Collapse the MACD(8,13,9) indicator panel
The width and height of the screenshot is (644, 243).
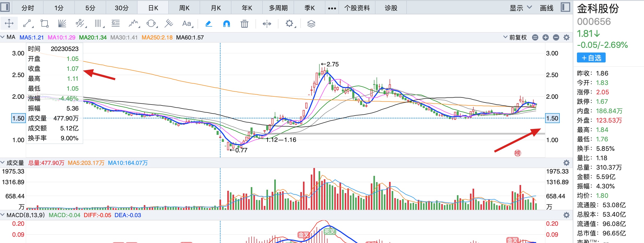3,215
